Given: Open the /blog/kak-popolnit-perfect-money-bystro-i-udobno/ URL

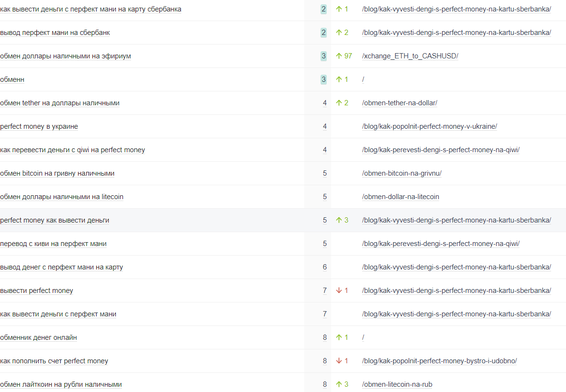Looking at the screenshot, I should click(x=439, y=361).
